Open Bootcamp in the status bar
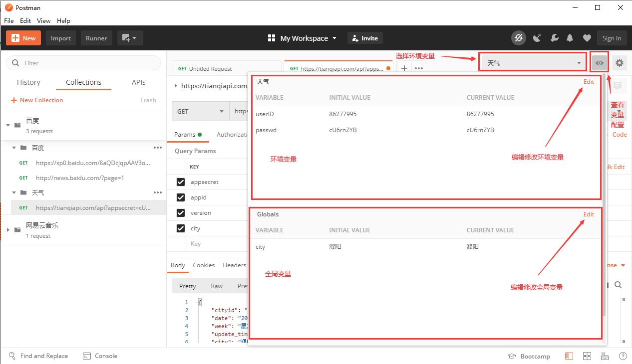The image size is (632, 364). [x=529, y=356]
